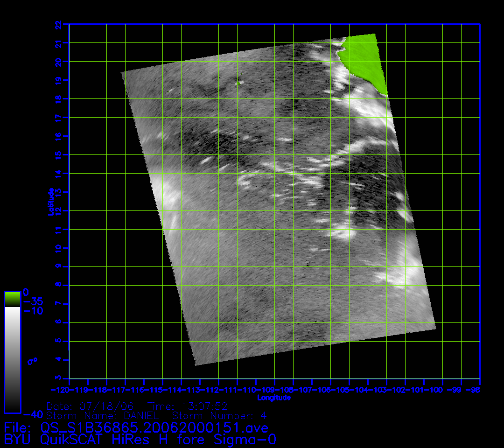Image resolution: width=504 pixels, height=448 pixels.
Task: Click the grayscale gradient of the color bar
Action: tap(12, 359)
